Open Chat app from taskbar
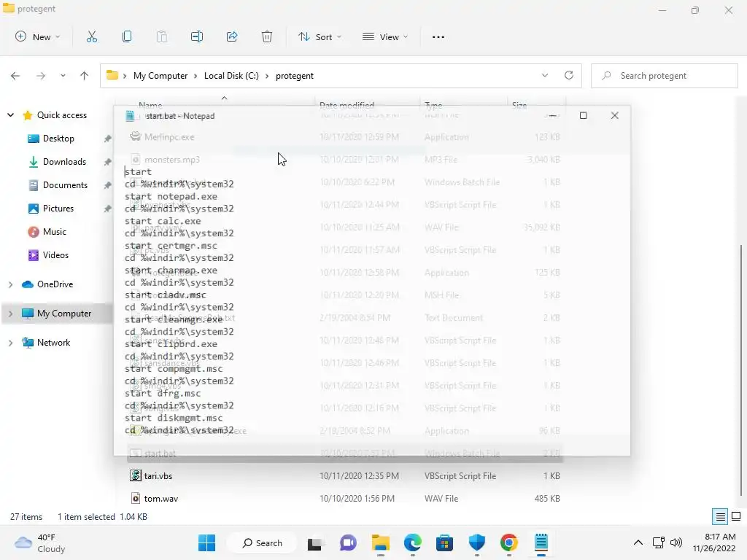Screen dimensions: 747x560 pos(348,542)
